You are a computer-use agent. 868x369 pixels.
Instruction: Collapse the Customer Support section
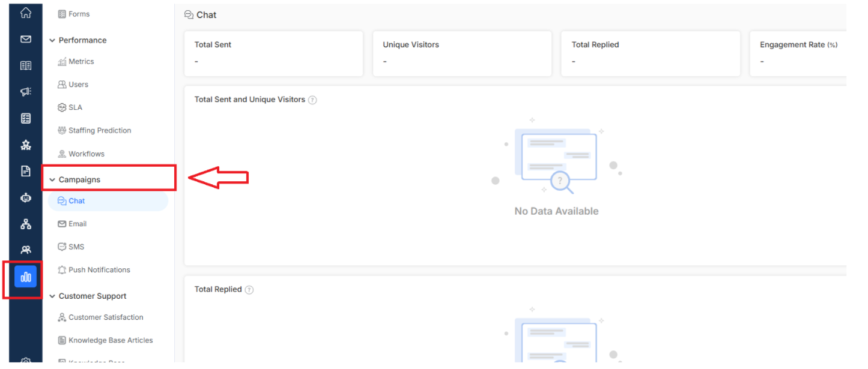click(52, 296)
